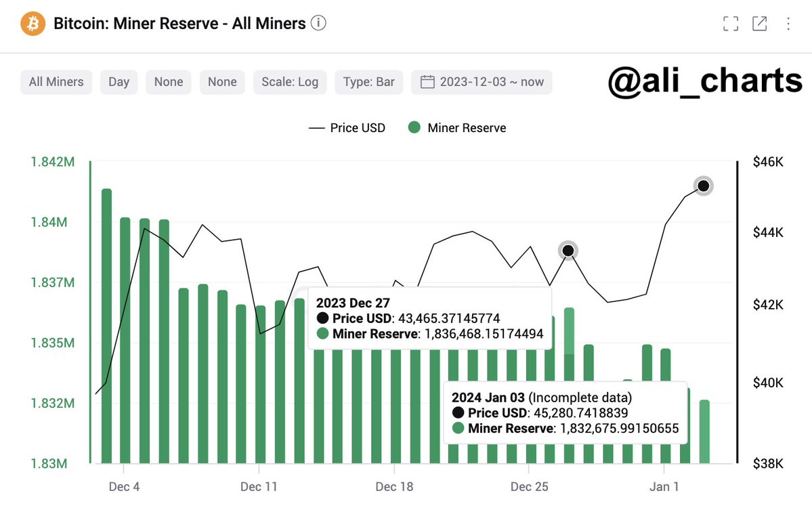Viewport: 812px width, 516px height.
Task: Click the Bitcoin logo icon
Action: [x=32, y=24]
